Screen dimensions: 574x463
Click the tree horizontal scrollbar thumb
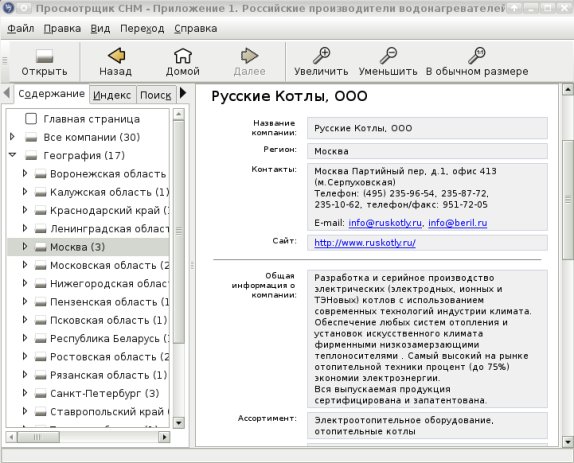point(38,437)
